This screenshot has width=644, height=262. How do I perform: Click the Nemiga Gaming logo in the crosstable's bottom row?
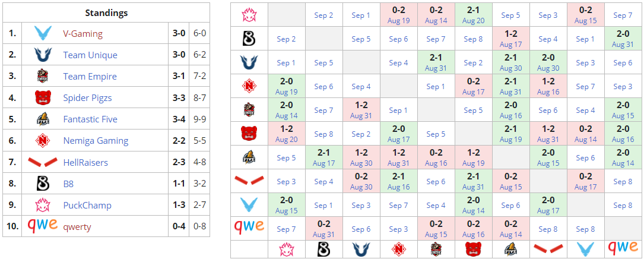tap(398, 249)
